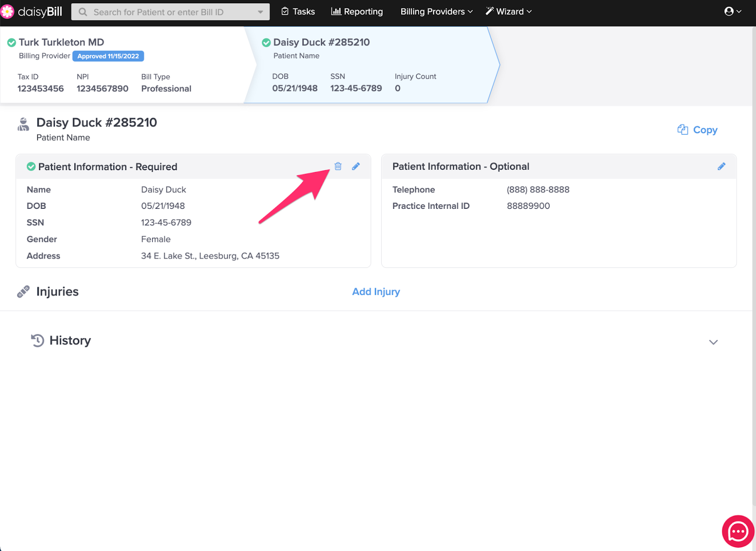This screenshot has height=551, width=756.
Task: Click the Injuries bandage icon
Action: tap(23, 292)
